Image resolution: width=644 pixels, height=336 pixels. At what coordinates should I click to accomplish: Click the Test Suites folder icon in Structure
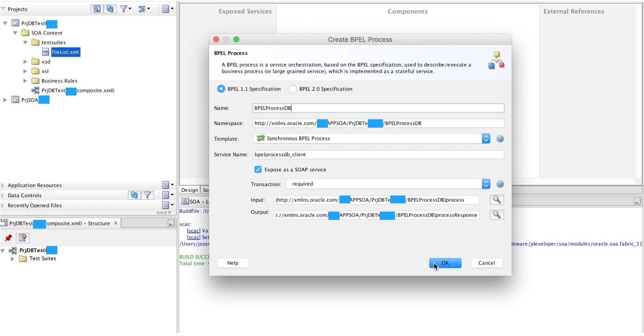click(23, 258)
